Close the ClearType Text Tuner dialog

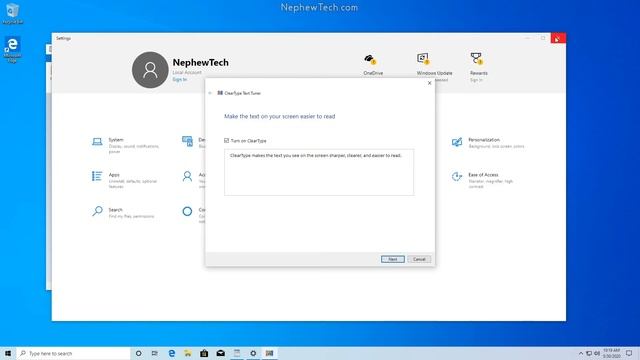tap(429, 83)
